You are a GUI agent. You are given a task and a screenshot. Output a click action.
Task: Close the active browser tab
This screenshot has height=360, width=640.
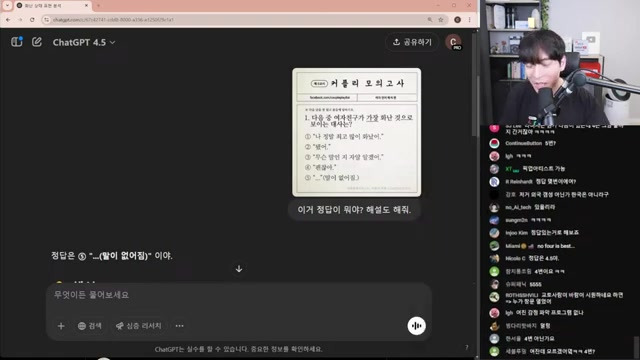87,6
